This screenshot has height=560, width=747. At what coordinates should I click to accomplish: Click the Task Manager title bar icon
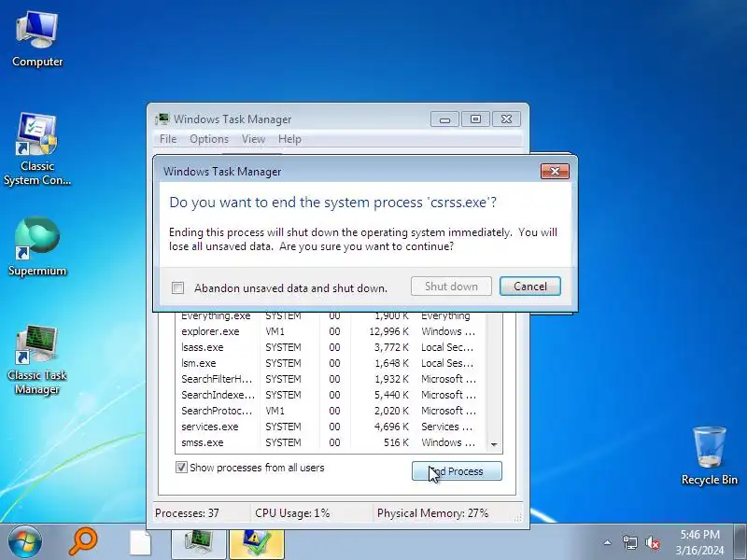(x=162, y=119)
